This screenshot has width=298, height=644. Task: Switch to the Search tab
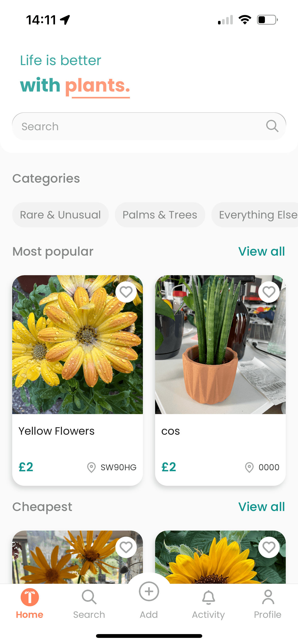tap(89, 603)
